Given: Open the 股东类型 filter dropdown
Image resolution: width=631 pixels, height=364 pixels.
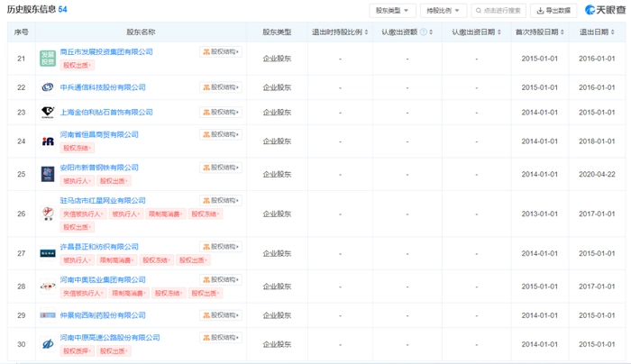Looking at the screenshot, I should pos(392,11).
